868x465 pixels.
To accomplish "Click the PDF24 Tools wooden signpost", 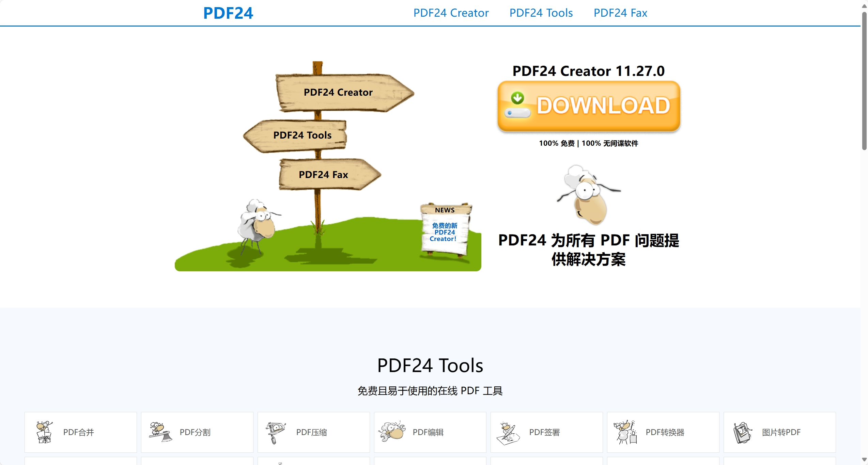I will (x=302, y=135).
